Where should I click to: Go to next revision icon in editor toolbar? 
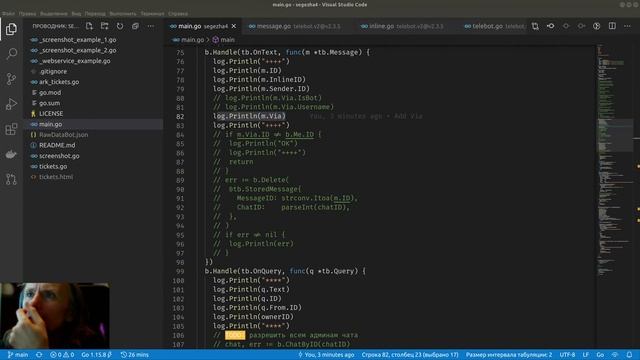[581, 26]
